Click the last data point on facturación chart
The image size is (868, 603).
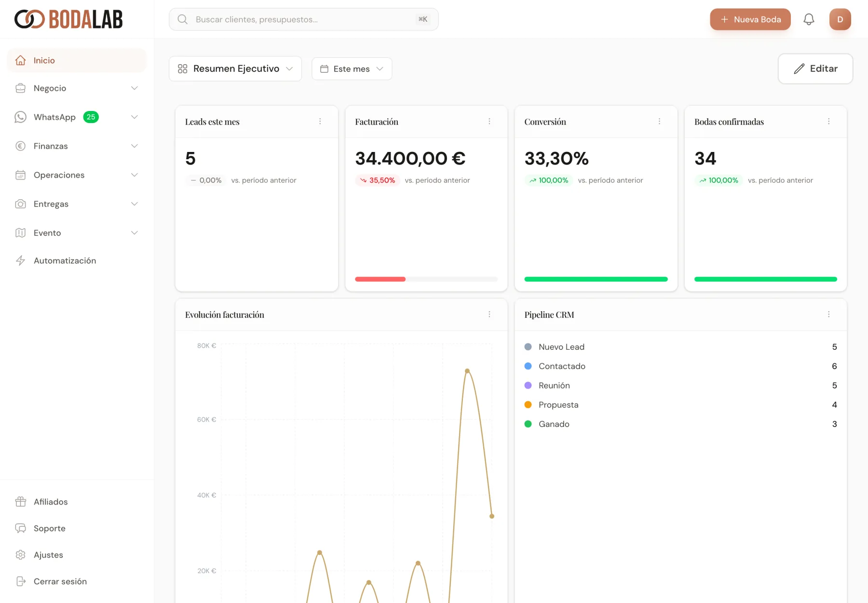click(492, 516)
